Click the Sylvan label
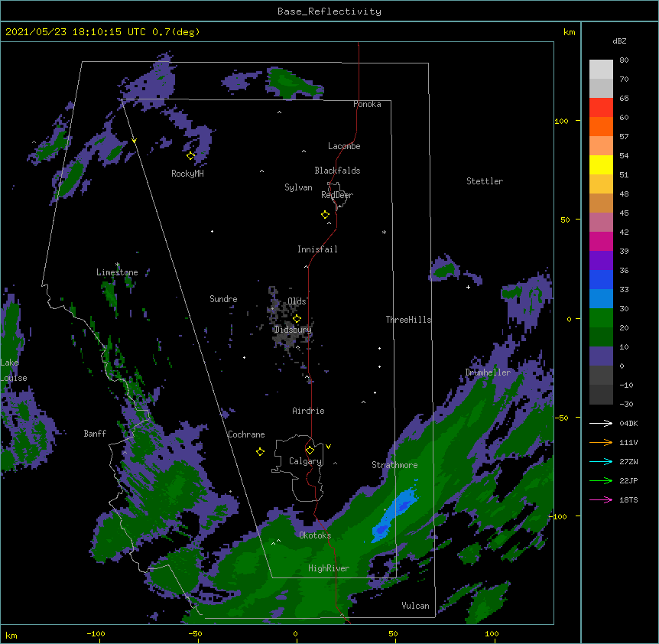 (298, 187)
